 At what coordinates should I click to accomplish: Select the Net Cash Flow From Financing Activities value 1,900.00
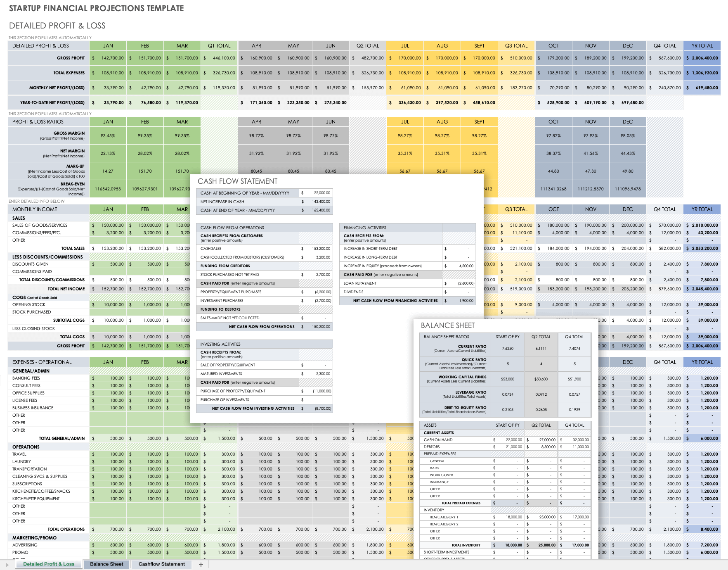(459, 301)
